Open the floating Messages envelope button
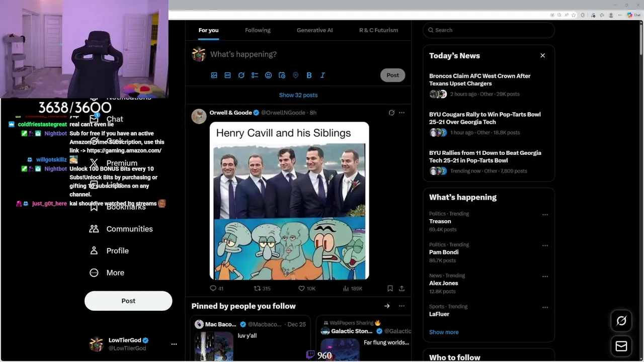 (x=621, y=346)
